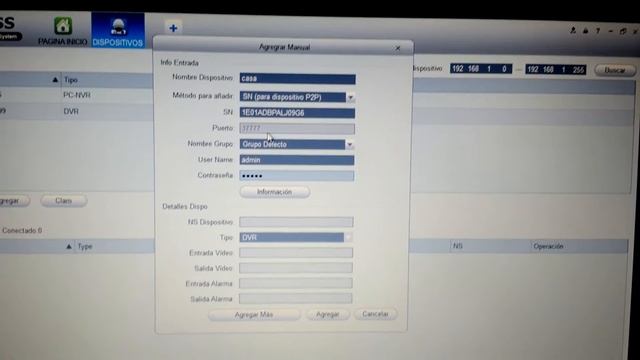
Task: Expand the Nombre Grupo dropdown
Action: [x=349, y=144]
